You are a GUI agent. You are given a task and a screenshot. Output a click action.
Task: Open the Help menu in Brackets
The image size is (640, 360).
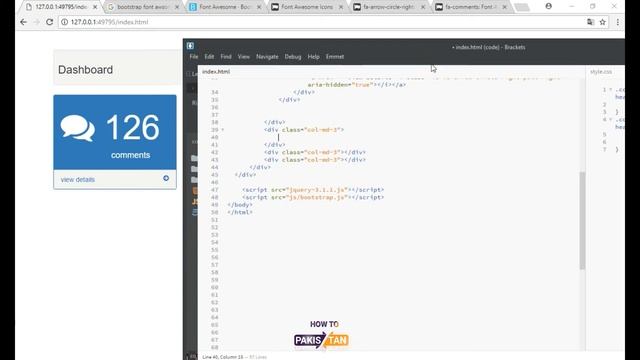tap(313, 57)
